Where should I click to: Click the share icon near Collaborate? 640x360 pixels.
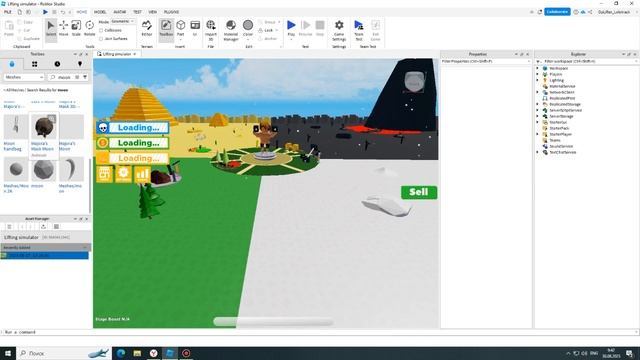tap(590, 12)
